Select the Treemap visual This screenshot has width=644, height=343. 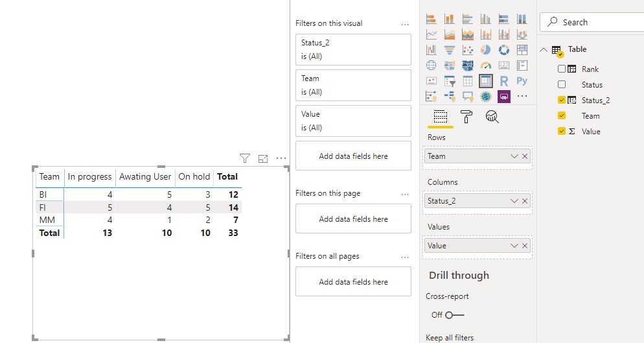pyautogui.click(x=522, y=50)
